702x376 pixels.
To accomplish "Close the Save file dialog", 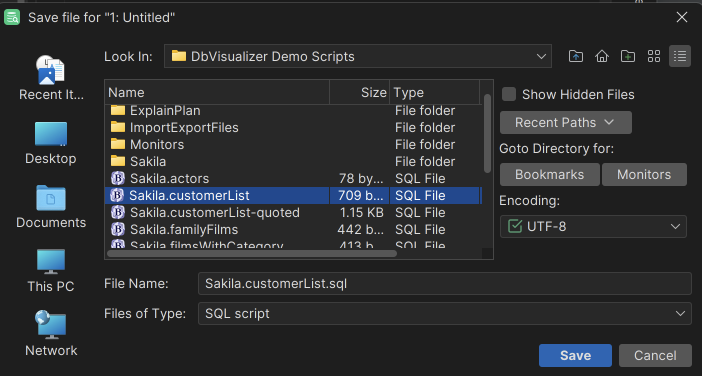I will 682,17.
